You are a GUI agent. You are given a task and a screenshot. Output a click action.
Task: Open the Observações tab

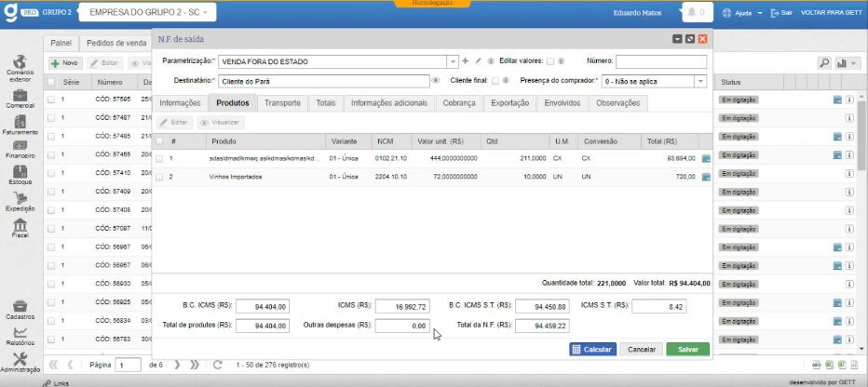coord(617,103)
